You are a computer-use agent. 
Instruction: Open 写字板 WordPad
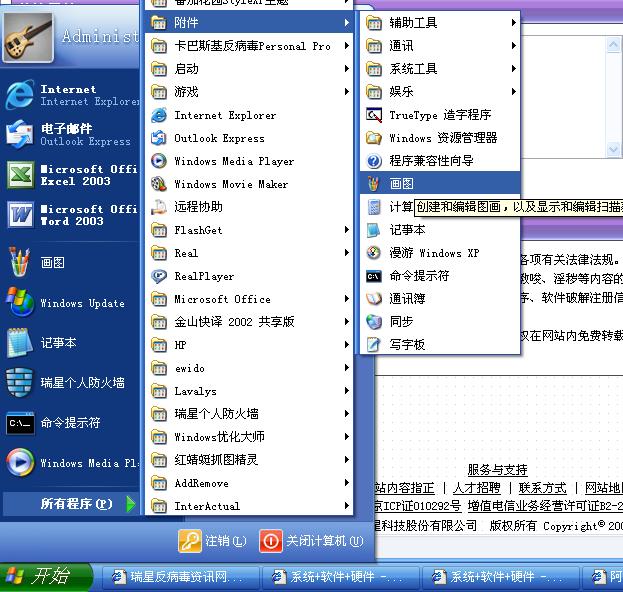[x=440, y=344]
